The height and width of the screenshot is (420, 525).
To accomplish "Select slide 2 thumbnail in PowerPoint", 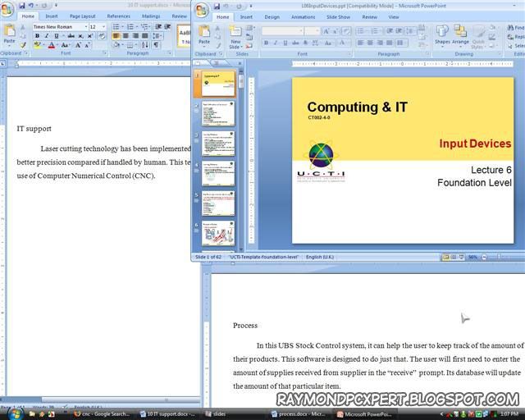I will 218,114.
